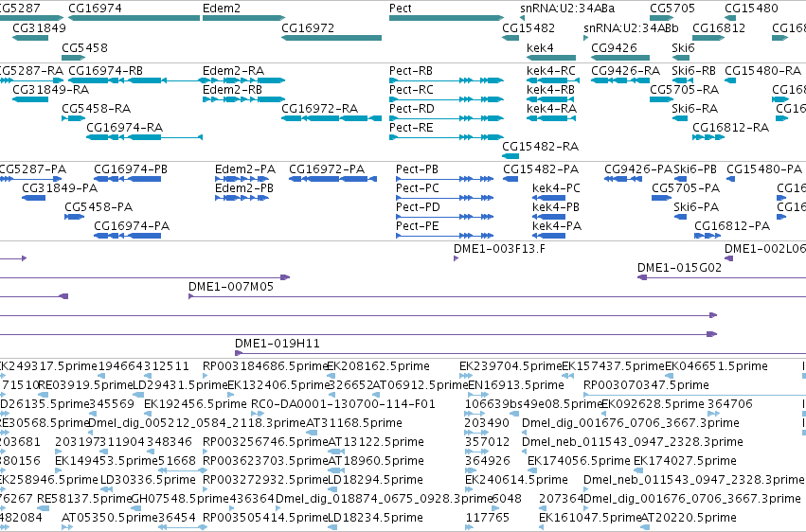Open the kek4-RA transcript label
The width and height of the screenshot is (806, 532).
551,108
